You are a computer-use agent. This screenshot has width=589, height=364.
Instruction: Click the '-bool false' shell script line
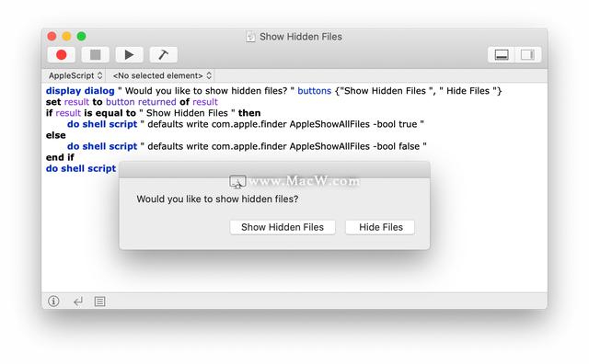point(247,146)
